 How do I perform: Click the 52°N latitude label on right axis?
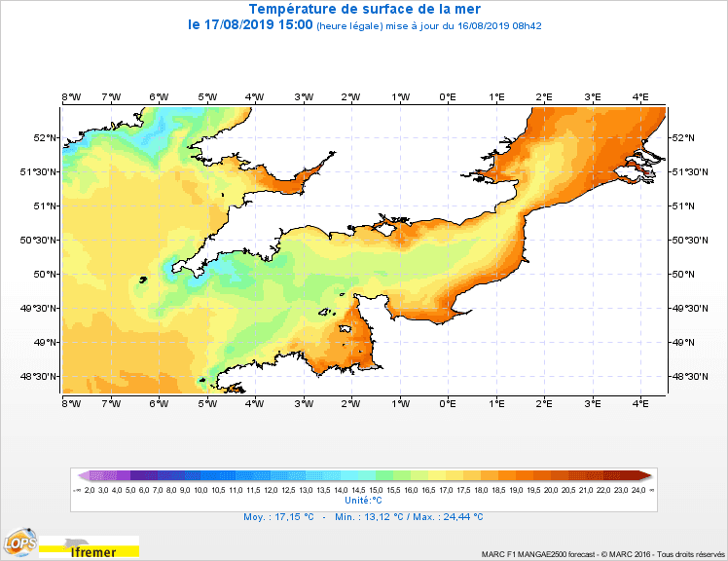pos(683,137)
